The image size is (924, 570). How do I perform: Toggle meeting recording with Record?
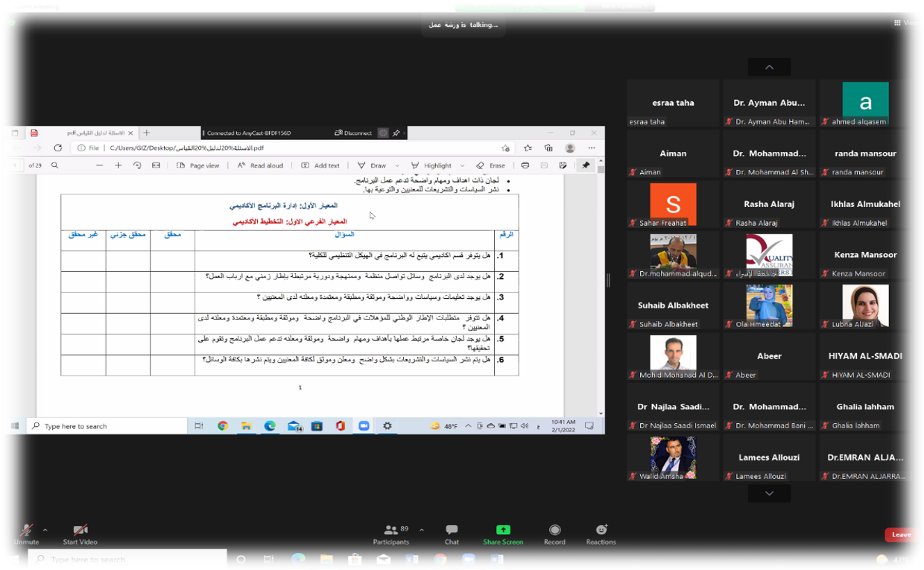(554, 532)
